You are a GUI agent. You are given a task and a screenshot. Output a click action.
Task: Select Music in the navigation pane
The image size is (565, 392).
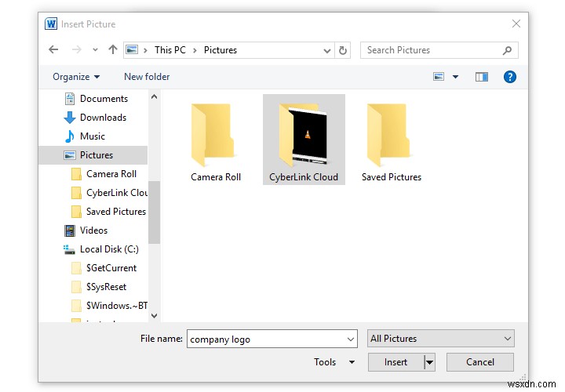click(93, 136)
